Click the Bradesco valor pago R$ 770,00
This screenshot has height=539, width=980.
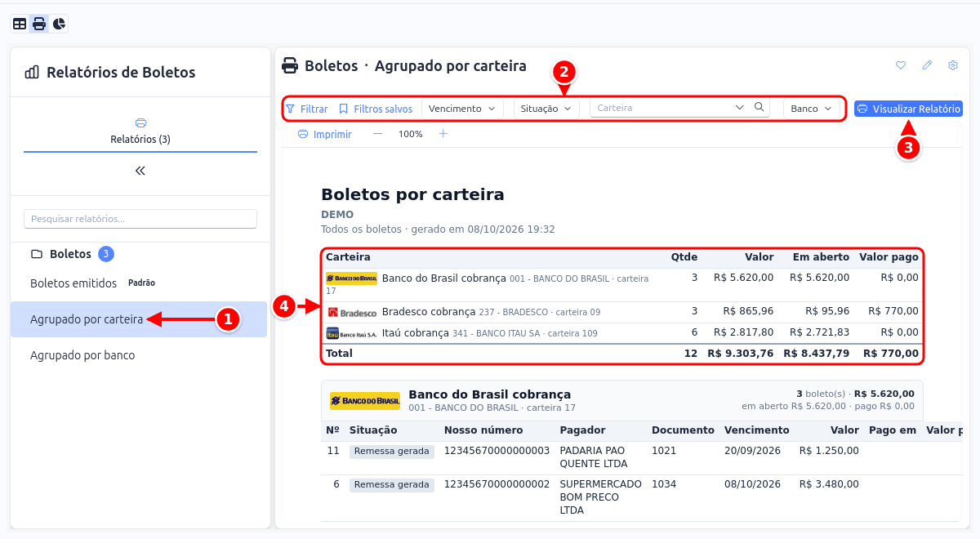pyautogui.click(x=893, y=311)
